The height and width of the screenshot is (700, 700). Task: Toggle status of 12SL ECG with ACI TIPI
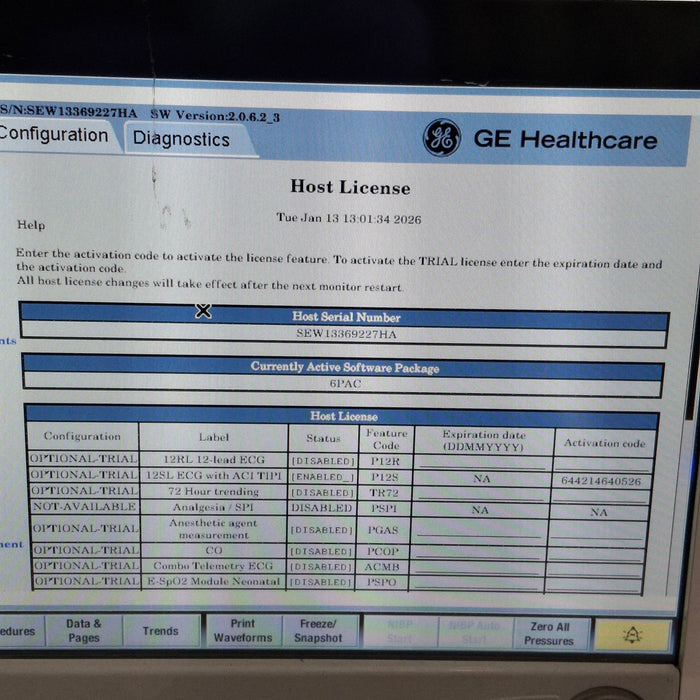pos(323,477)
